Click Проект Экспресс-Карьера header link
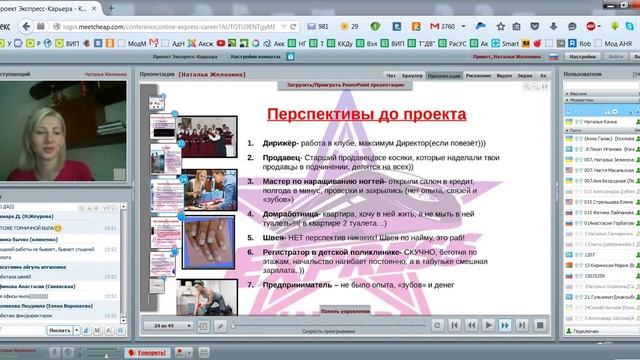This screenshot has height=360, width=640. coord(185,57)
